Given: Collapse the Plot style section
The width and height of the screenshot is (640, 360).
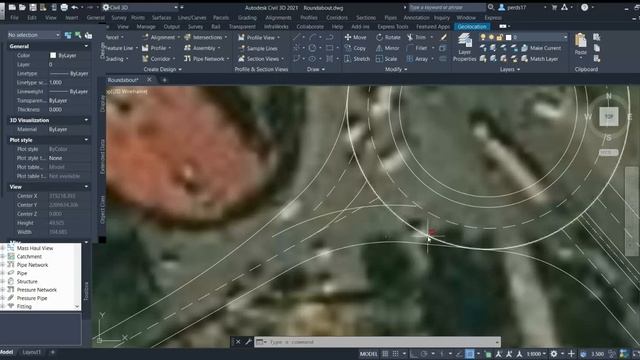Looking at the screenshot, I should [x=86, y=140].
